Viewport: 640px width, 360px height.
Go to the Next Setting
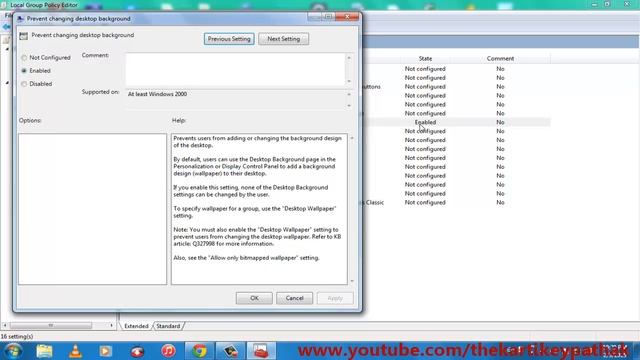pos(284,39)
